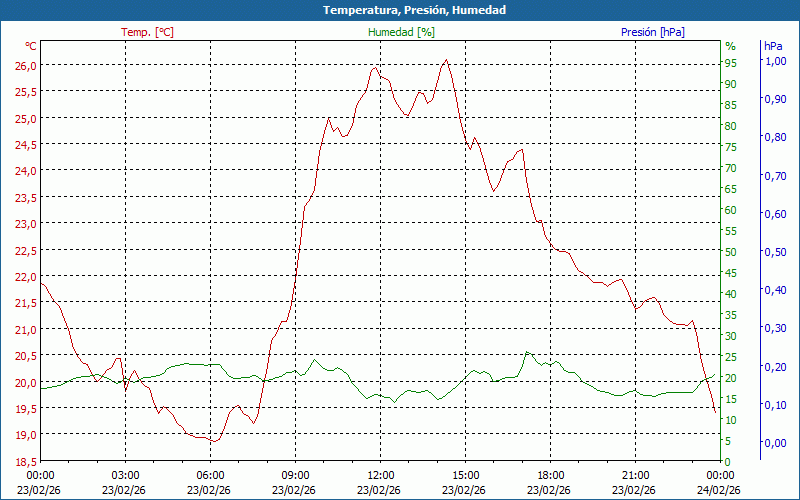The width and height of the screenshot is (800, 500).
Task: Click the 24/02/26 date label
Action: point(720,490)
